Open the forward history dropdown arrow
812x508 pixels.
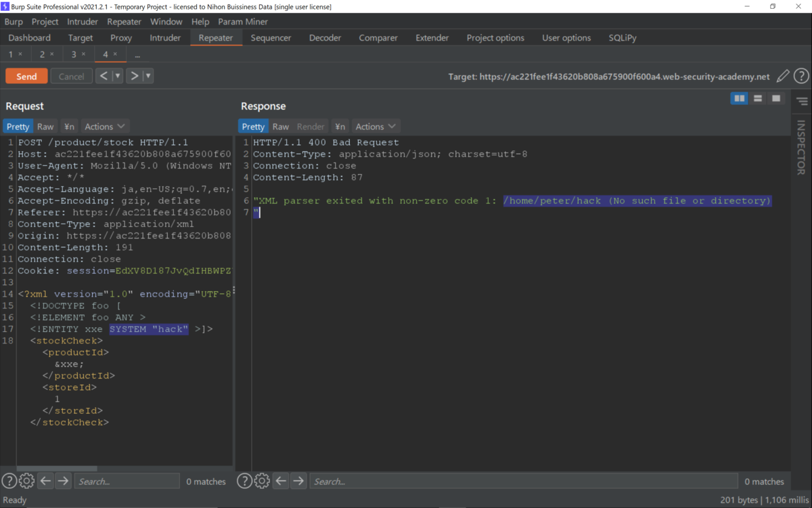(x=148, y=76)
